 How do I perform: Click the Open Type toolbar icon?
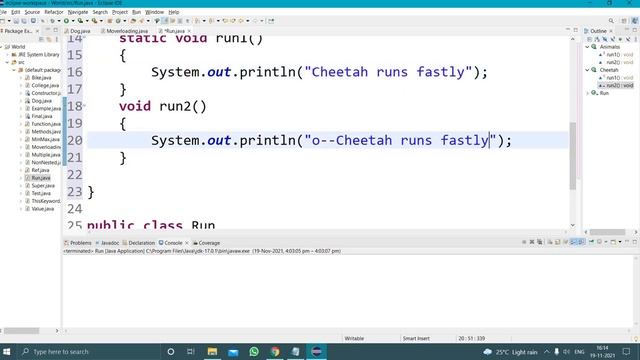[x=133, y=21]
